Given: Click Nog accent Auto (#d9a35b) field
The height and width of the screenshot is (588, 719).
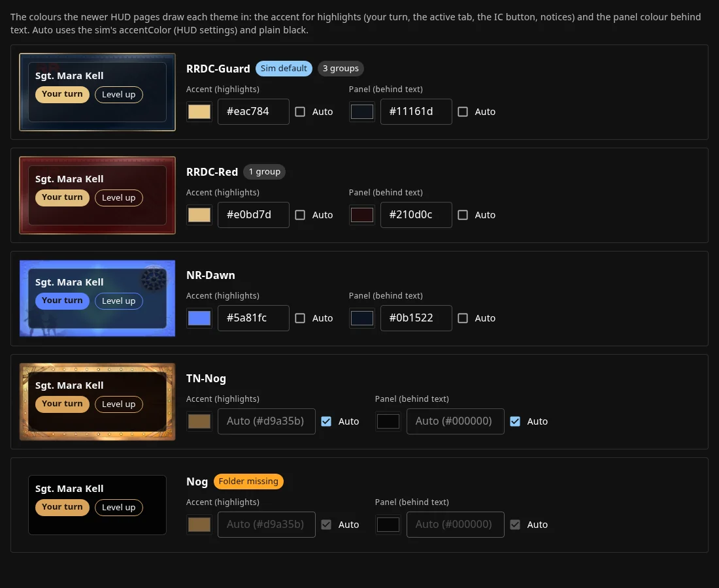Looking at the screenshot, I should (x=267, y=525).
